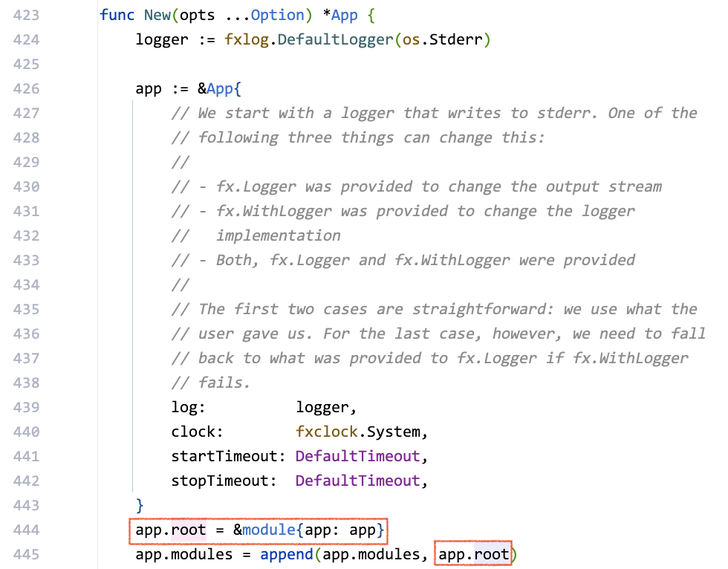Click the stopTimeout: field
728x569 pixels.
tap(224, 481)
